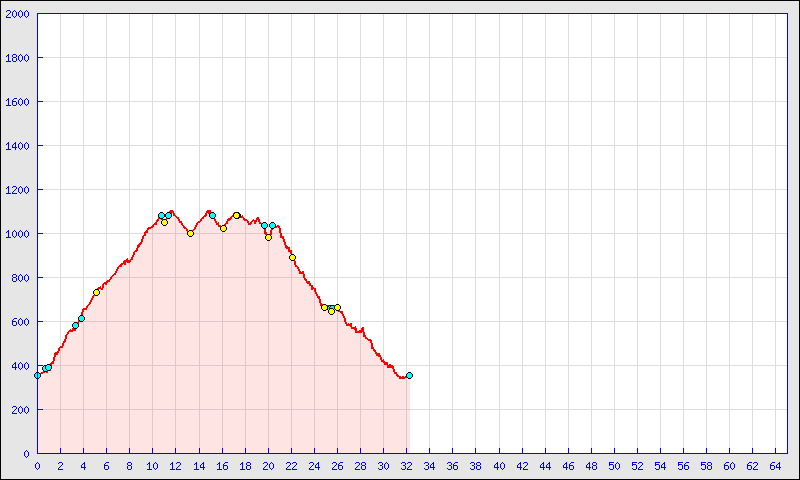Click the 56 distance axis label
This screenshot has width=800, height=480.
(x=683, y=466)
